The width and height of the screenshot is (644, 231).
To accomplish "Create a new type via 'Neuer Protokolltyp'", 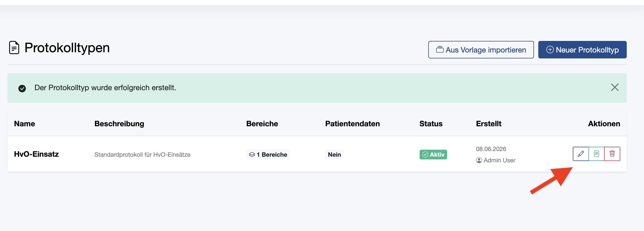I will click(583, 50).
